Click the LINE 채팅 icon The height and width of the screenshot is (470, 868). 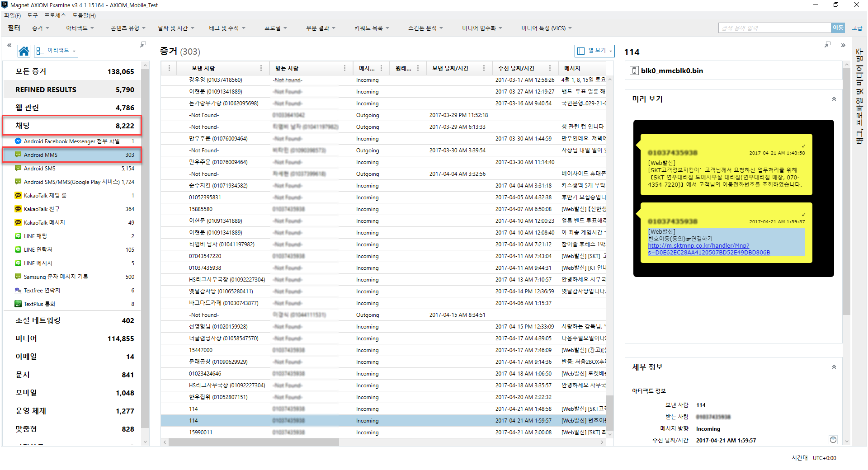pos(18,236)
